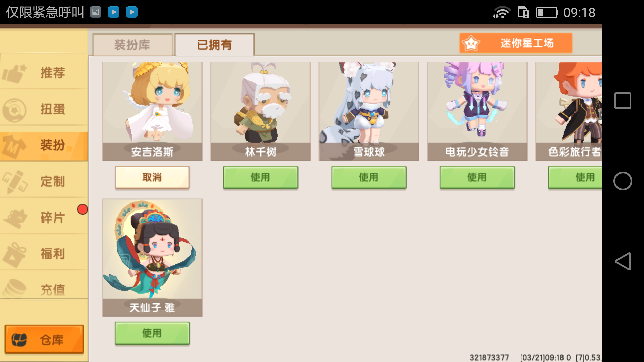Viewport: 644px width, 362px height.
Task: Open the 仓库 warehouse button
Action: tap(44, 339)
